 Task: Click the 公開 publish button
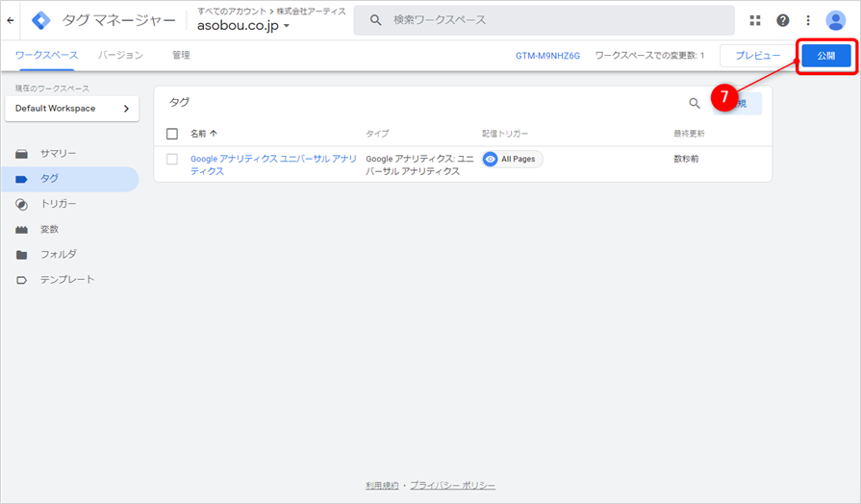[826, 56]
